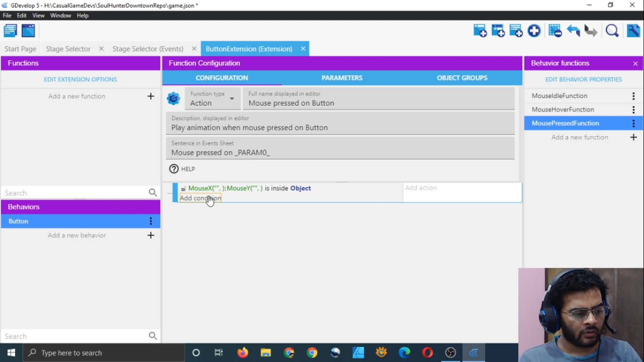Select the CONFIGURATION tab
This screenshot has width=644, height=362.
click(222, 78)
